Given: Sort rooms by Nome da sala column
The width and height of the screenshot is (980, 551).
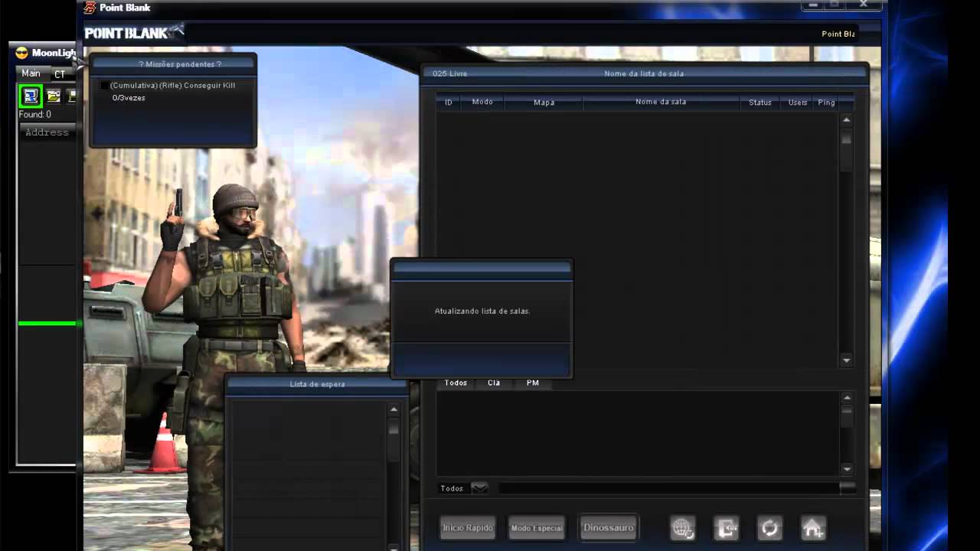Looking at the screenshot, I should click(x=661, y=102).
